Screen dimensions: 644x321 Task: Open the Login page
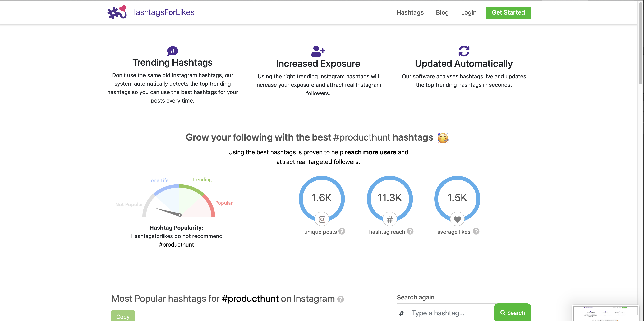point(468,12)
